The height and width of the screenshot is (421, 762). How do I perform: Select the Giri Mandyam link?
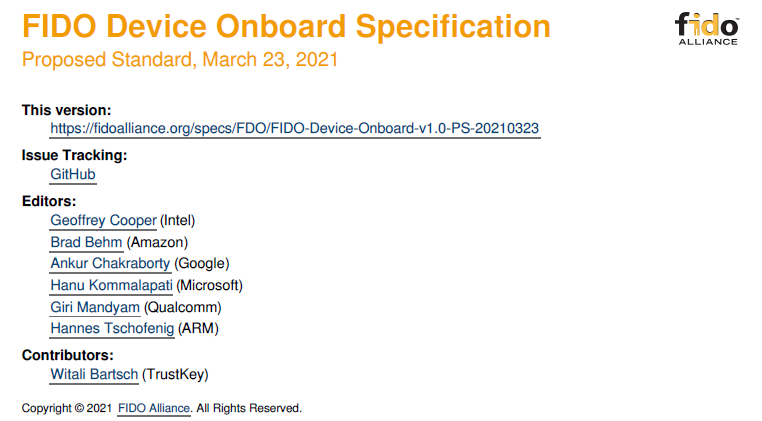point(95,307)
